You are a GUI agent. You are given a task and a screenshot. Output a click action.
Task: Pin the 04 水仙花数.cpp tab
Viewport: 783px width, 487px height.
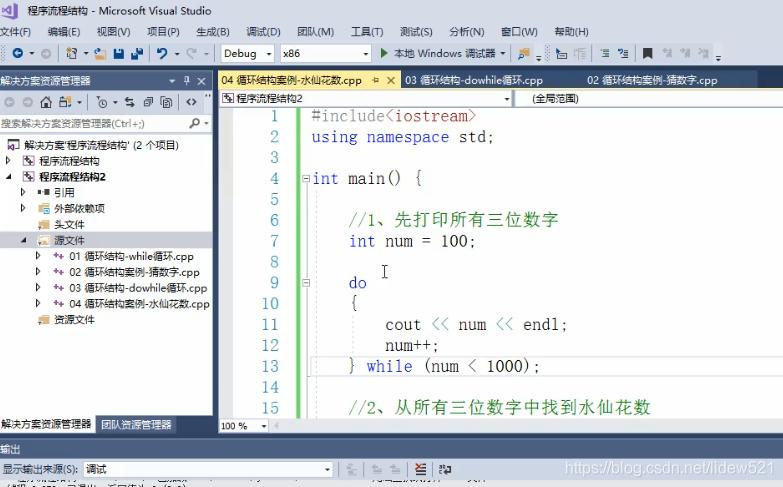pyautogui.click(x=376, y=80)
